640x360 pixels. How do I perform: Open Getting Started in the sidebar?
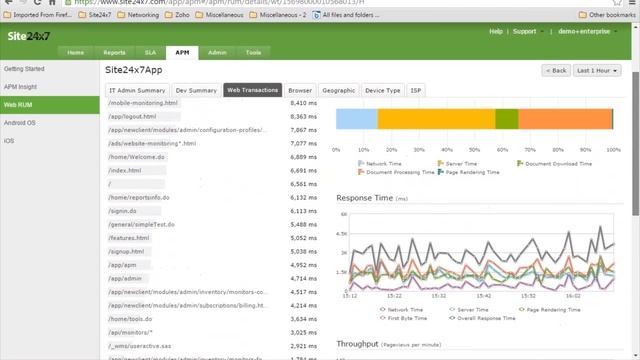tap(49, 69)
